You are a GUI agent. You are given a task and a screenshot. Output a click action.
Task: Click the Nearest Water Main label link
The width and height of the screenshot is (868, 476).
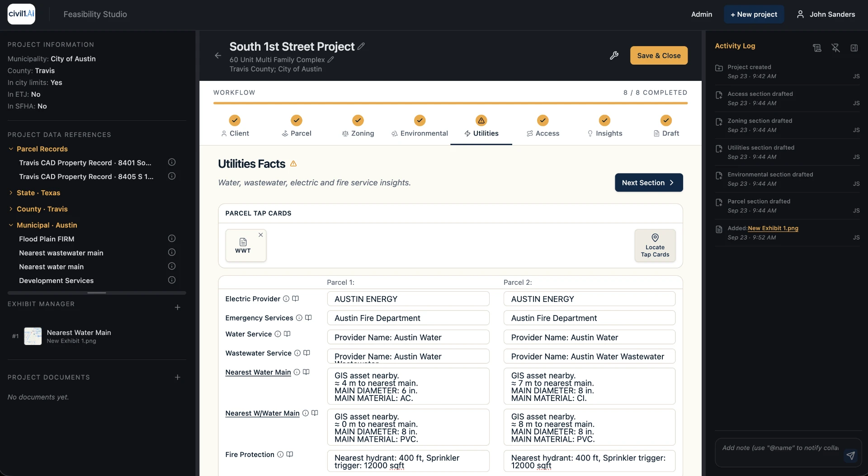pyautogui.click(x=258, y=372)
